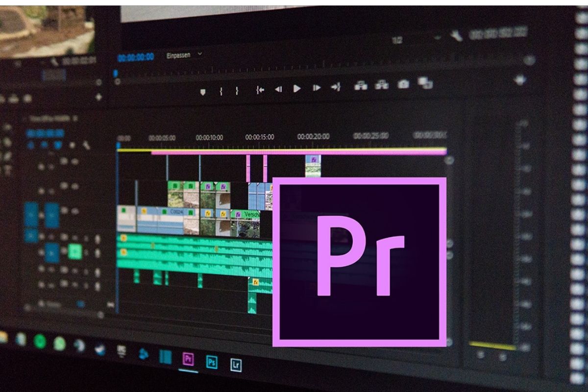This screenshot has height=392, width=588.
Task: Click the 00:00:10:00 mark on the timeline ruler
Action: click(210, 138)
